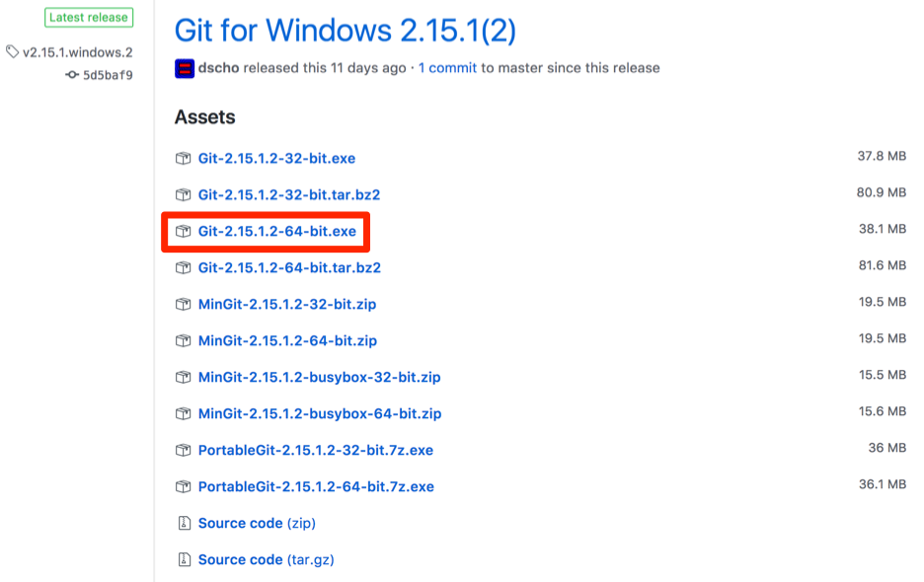Viewport: 924px width, 582px height.
Task: Click the 80.9 MB file size
Action: 882,192
